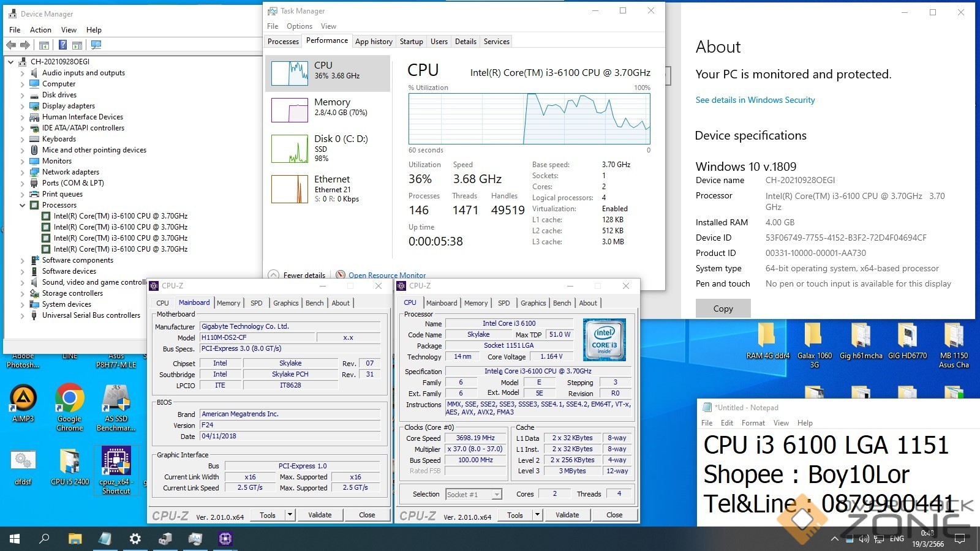Click Validate in the Mainboard CPU-Z window
980x551 pixels.
pyautogui.click(x=320, y=515)
